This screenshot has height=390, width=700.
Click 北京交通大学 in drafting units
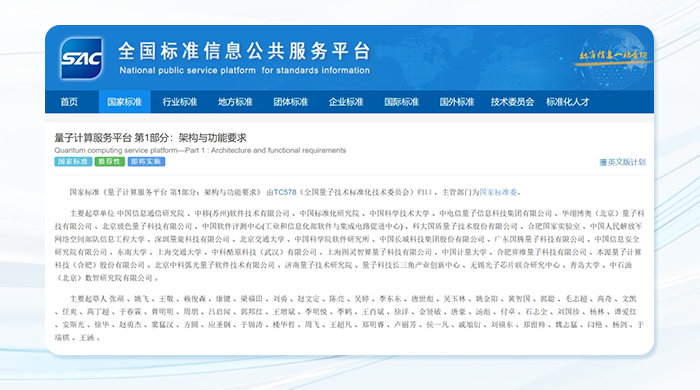[262, 239]
